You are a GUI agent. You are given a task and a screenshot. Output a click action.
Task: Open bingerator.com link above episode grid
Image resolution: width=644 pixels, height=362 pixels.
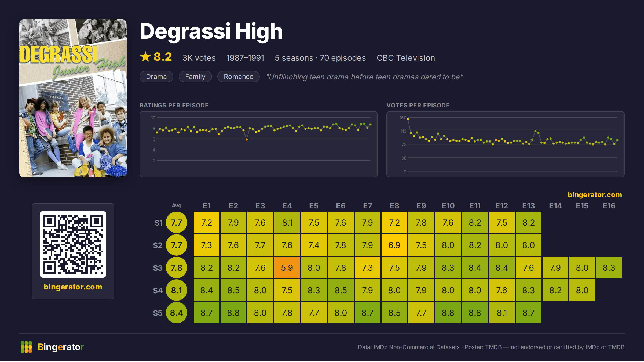pos(595,195)
